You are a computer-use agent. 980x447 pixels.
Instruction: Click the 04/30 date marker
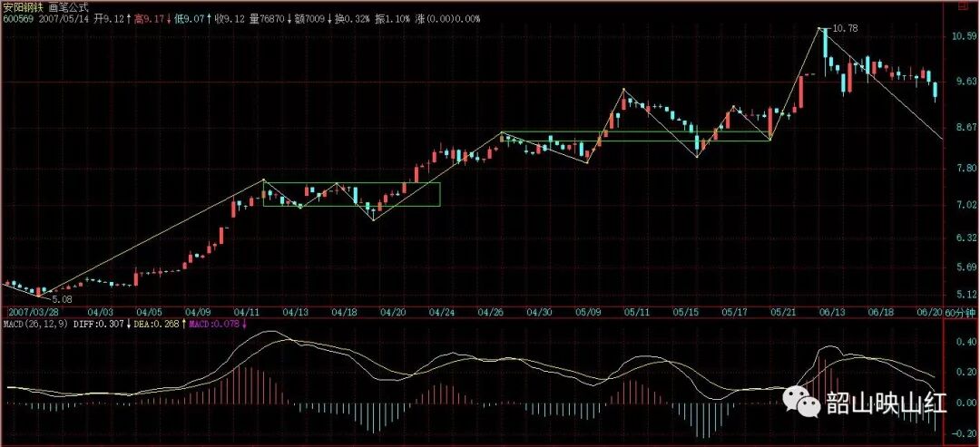pyautogui.click(x=538, y=312)
